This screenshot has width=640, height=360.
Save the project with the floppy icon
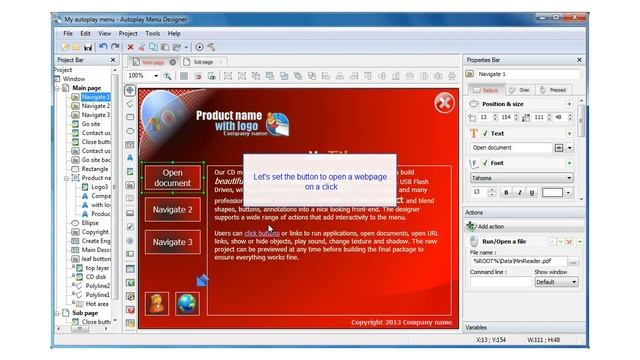[x=88, y=47]
